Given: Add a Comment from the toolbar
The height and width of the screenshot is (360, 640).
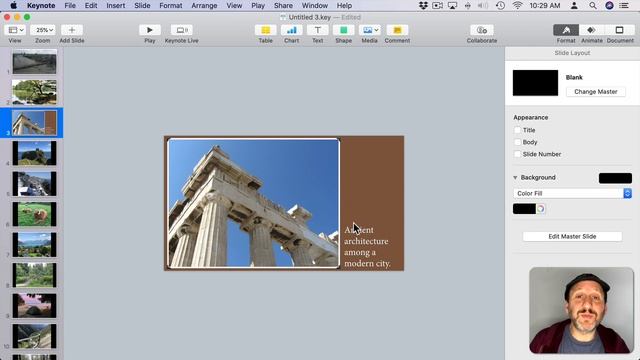Looking at the screenshot, I should (397, 30).
